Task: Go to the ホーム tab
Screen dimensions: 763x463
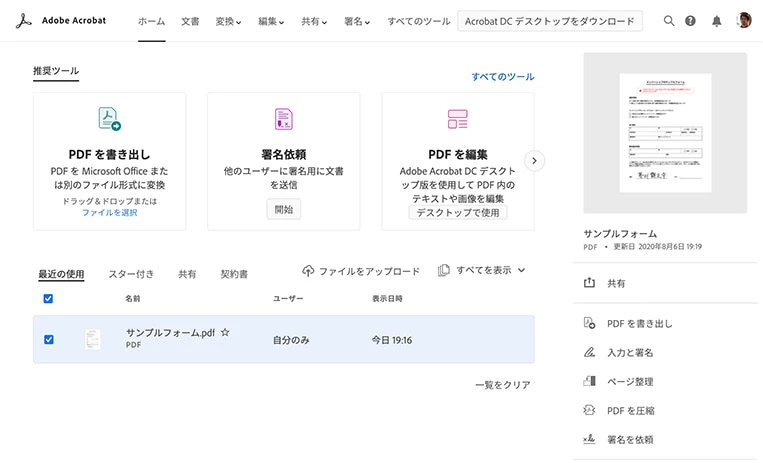Action: point(151,21)
